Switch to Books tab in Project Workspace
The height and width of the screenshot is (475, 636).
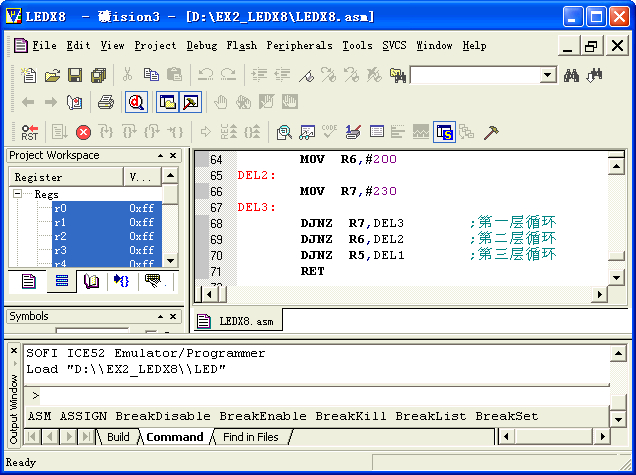92,282
